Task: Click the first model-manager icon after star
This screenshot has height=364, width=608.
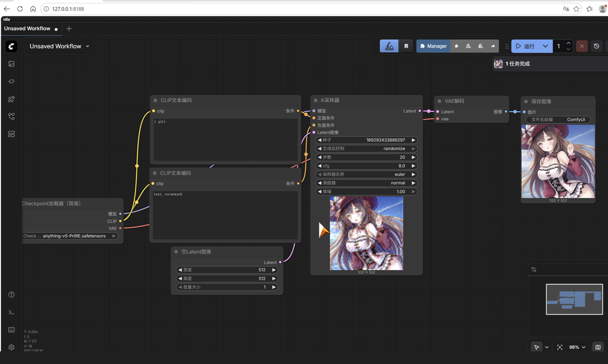Action: (468, 46)
